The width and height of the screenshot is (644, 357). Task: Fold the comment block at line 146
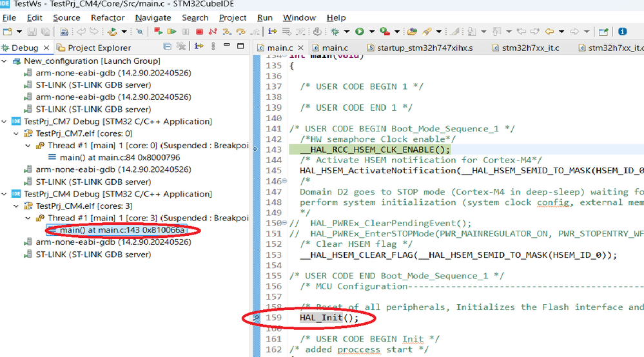point(285,181)
